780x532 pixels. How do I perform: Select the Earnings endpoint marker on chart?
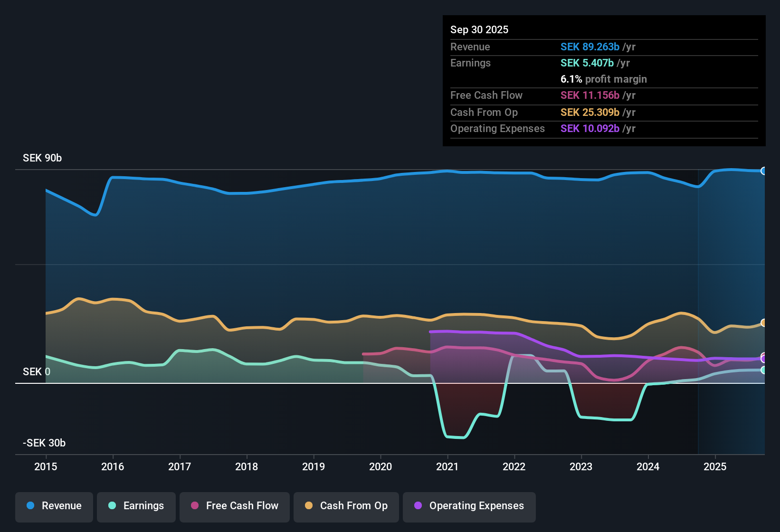[764, 370]
